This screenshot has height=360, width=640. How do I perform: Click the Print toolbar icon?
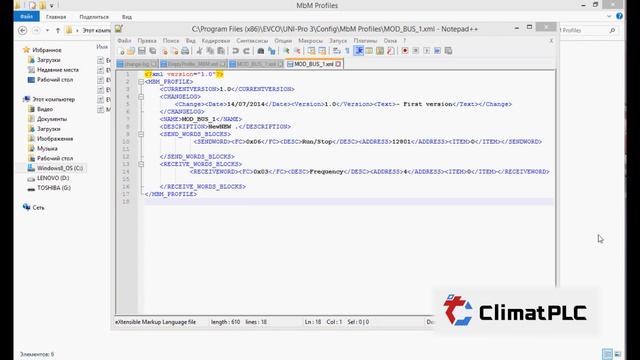click(x=185, y=51)
